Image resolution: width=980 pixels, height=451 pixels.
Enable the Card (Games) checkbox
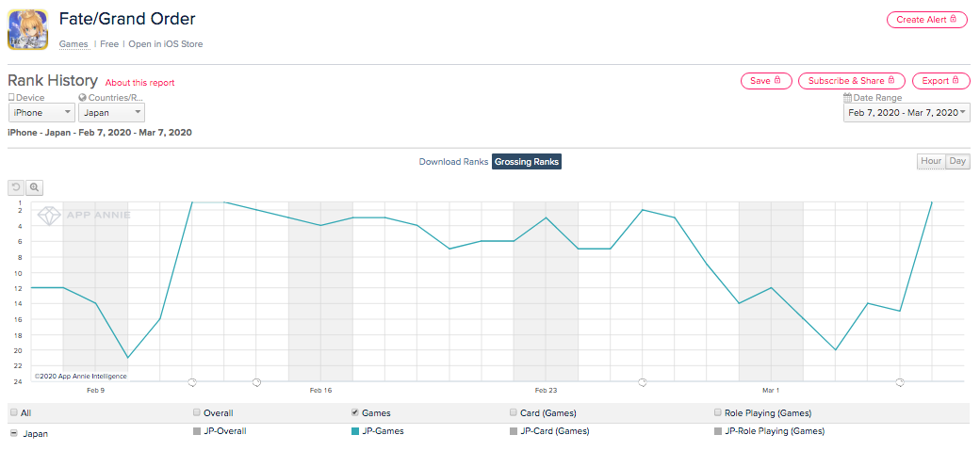click(x=514, y=412)
